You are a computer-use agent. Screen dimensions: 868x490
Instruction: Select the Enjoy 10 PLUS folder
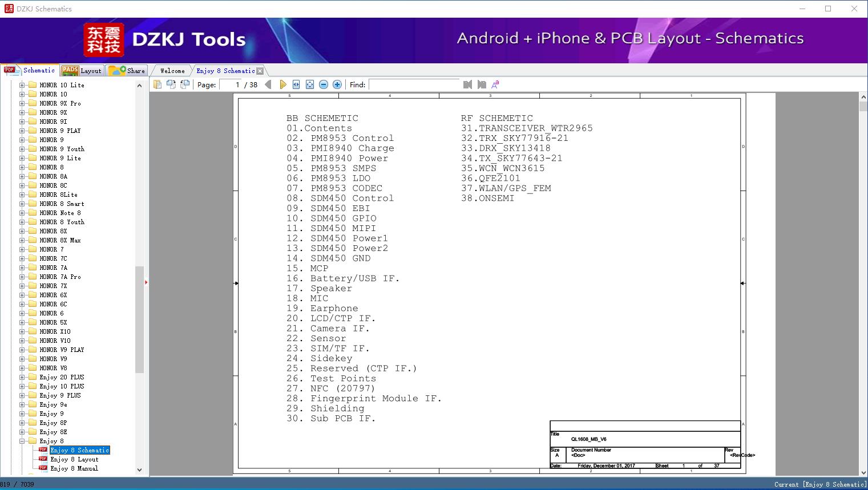coord(62,386)
